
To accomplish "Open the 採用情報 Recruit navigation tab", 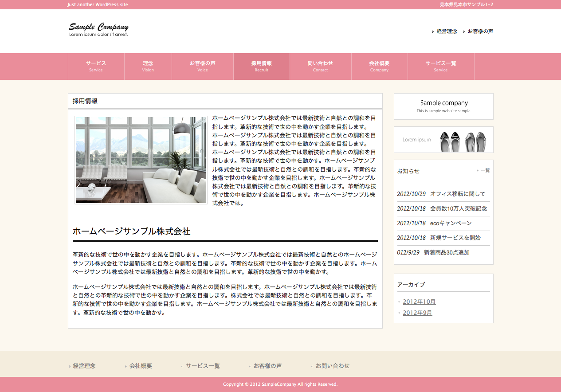I will 262,67.
